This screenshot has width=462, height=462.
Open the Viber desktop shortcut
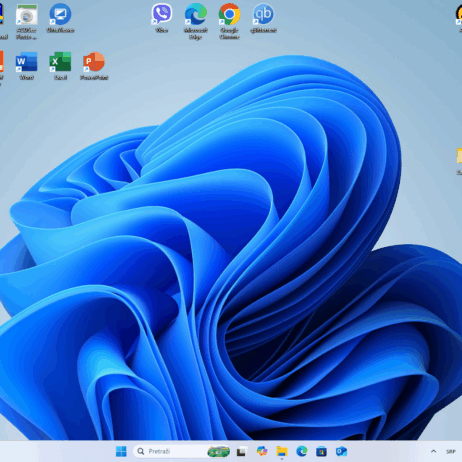(162, 18)
